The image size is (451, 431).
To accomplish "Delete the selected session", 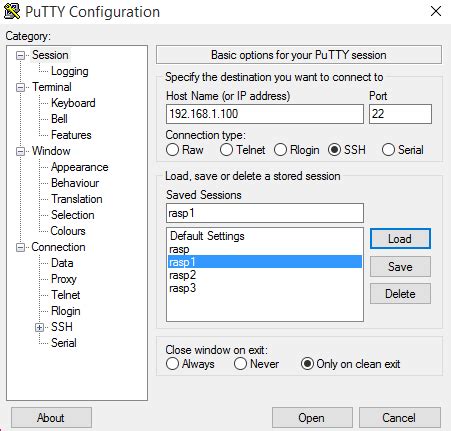I will (400, 294).
